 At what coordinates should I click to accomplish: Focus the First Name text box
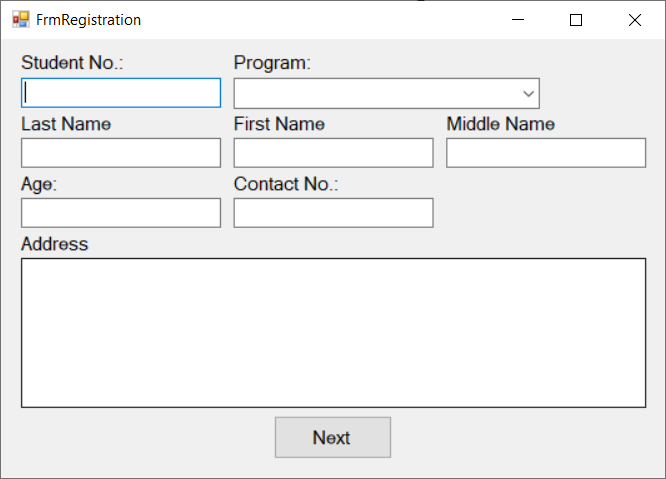[333, 152]
